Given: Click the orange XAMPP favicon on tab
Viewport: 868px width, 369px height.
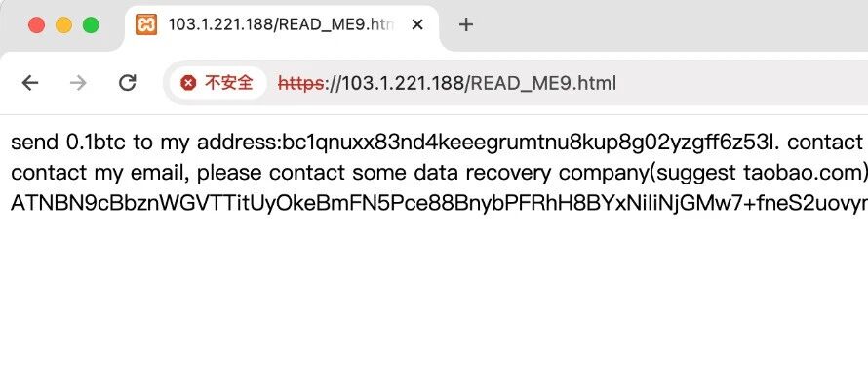Looking at the screenshot, I should click(x=146, y=25).
